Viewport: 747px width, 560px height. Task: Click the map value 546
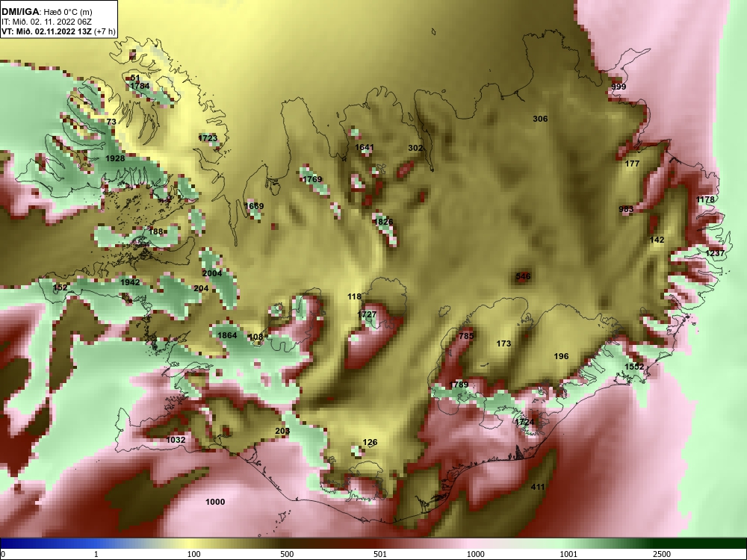[x=523, y=276]
